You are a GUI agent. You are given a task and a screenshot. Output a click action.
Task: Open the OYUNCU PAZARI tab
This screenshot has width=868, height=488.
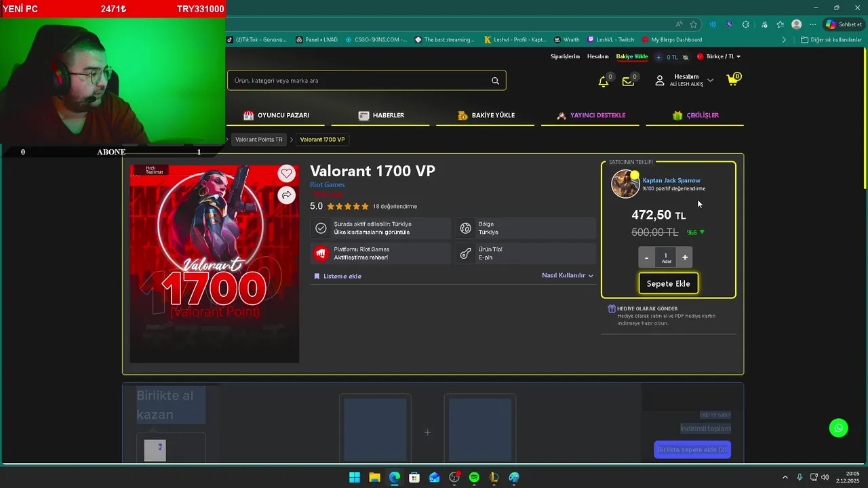[276, 115]
